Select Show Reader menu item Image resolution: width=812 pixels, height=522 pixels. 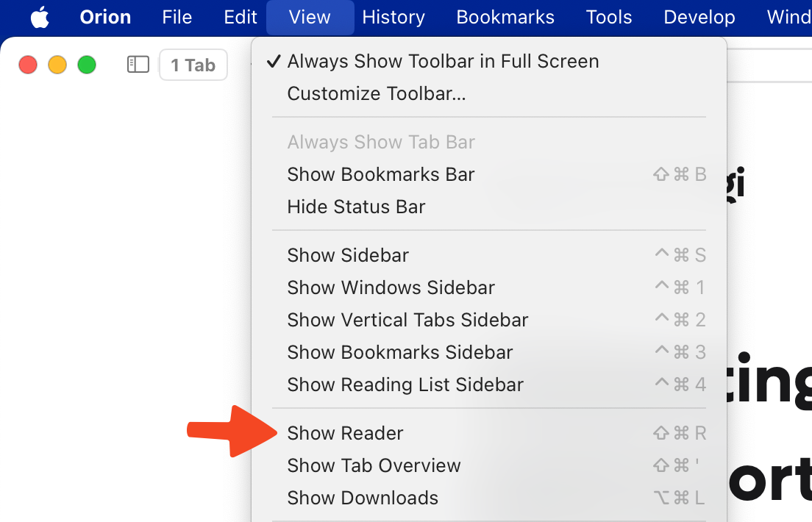[x=489, y=433]
